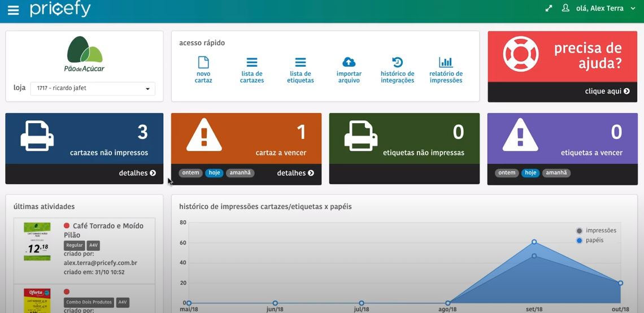644x313 pixels.
Task: Select ontem filter on etiquetas a vencer card
Action: [x=507, y=173]
